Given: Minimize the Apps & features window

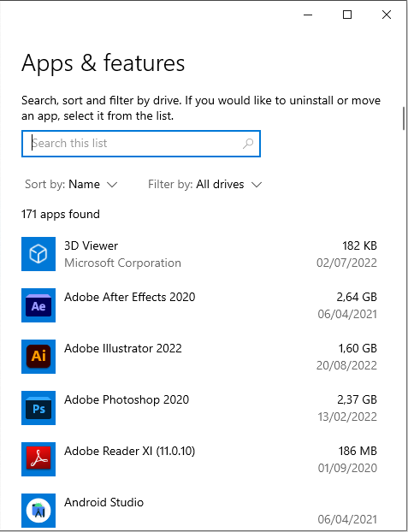Looking at the screenshot, I should 308,15.
